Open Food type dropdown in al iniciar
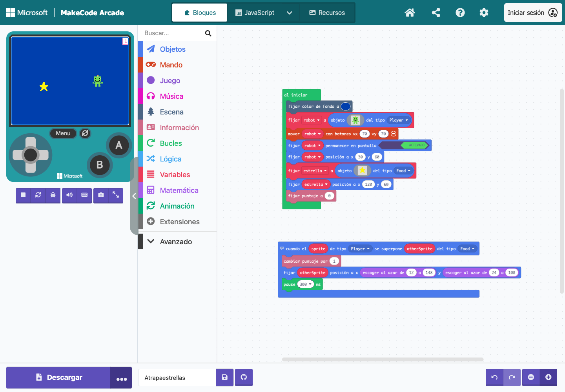The image size is (565, 392). tap(403, 171)
